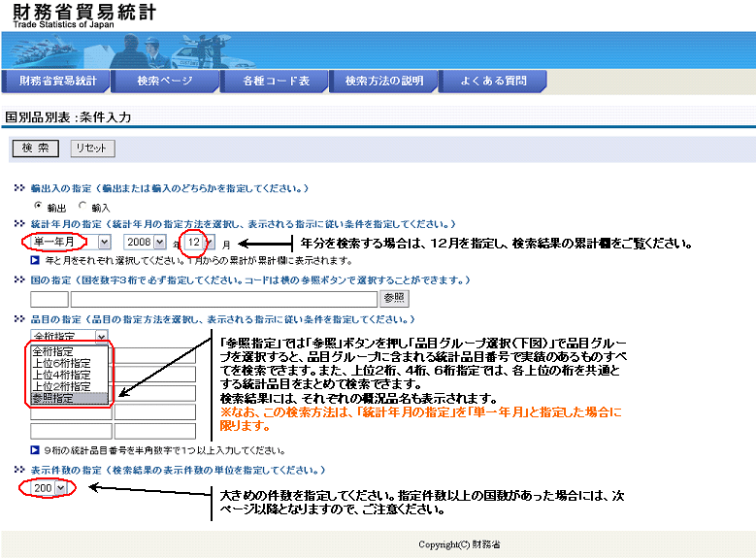Click the wide country name input field

(x=224, y=299)
